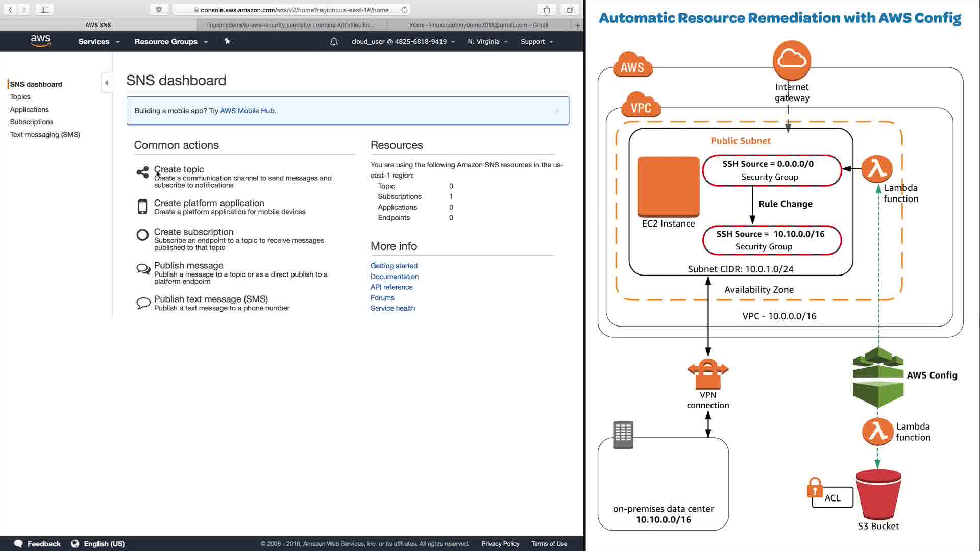This screenshot has width=980, height=551.
Task: Click the Safari share icon
Action: click(547, 9)
